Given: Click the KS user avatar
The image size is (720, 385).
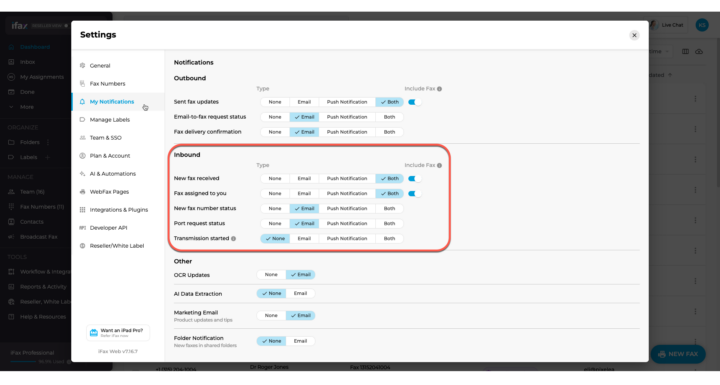Looking at the screenshot, I should 702,25.
